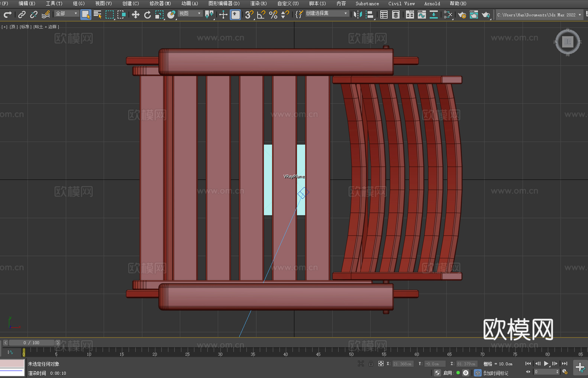This screenshot has width=588, height=378.
Task: Click the Use Pivot Point Center icon
Action: pos(209,14)
